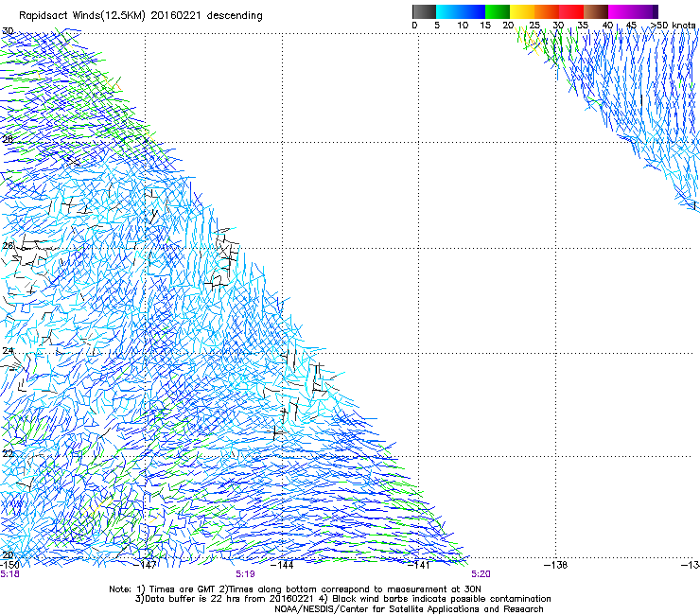
Task: Click note 'Black wind barbs indicate possible contamination'
Action: [442, 599]
